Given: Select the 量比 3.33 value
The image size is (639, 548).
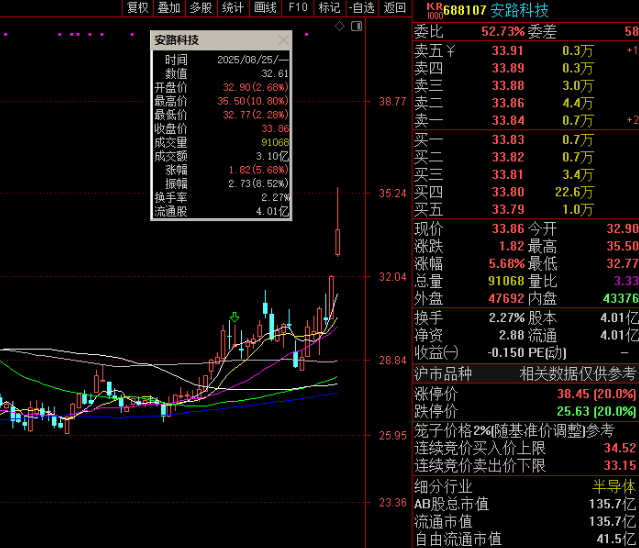Looking at the screenshot, I should coord(626,281).
